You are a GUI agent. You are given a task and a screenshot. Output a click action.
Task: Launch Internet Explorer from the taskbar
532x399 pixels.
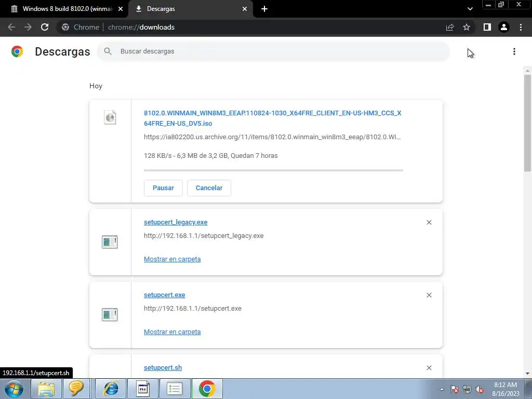click(x=111, y=389)
